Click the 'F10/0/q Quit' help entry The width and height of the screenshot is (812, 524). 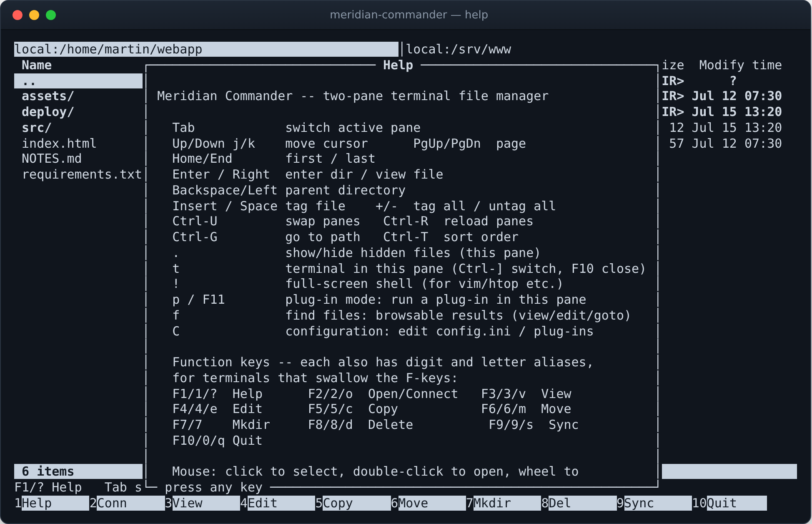coord(217,441)
